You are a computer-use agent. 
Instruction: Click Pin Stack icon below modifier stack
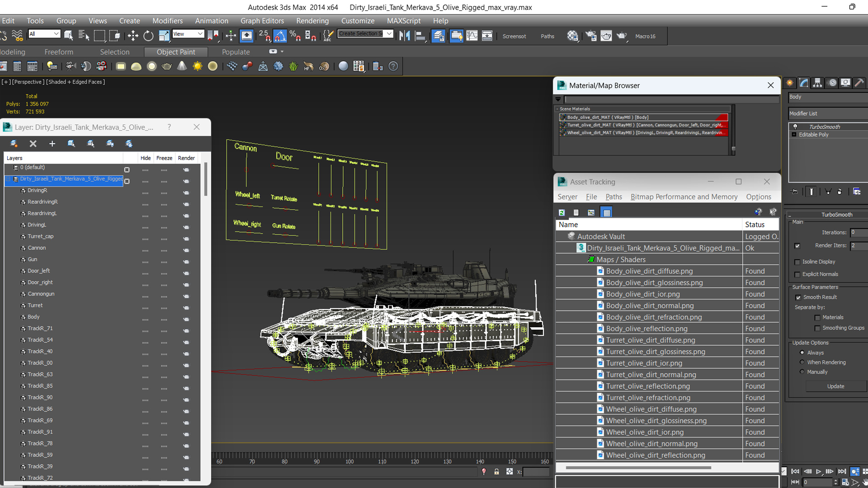coord(794,192)
